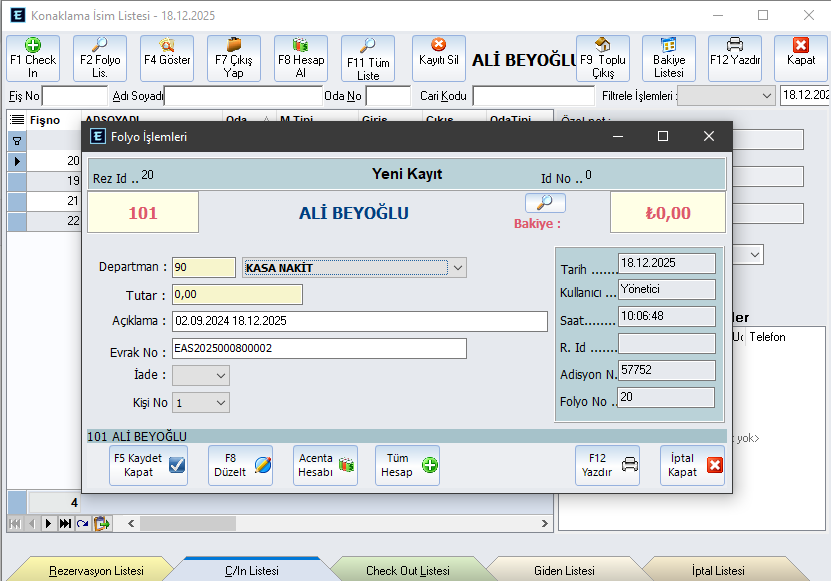The width and height of the screenshot is (831, 581).
Task: Click the Tüm Hesap plus button
Action: coord(407,466)
